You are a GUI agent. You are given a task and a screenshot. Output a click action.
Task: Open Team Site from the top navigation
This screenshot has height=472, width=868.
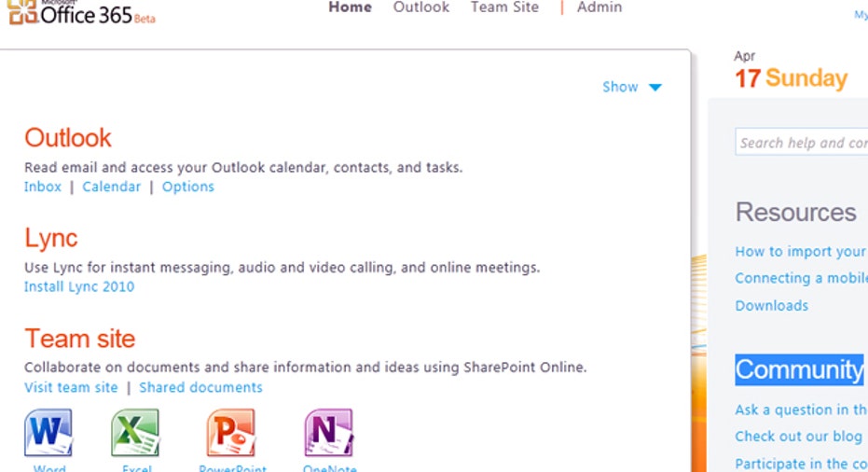tap(504, 7)
